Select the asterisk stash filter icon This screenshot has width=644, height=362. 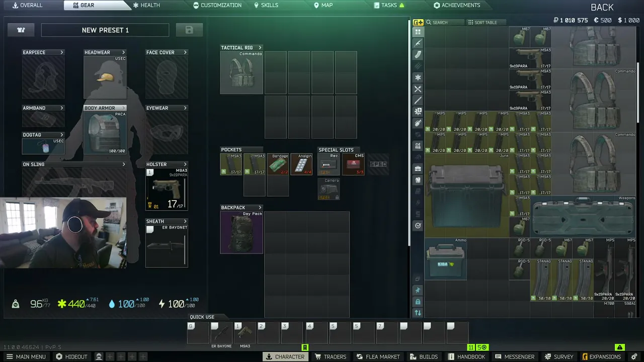pos(418,77)
